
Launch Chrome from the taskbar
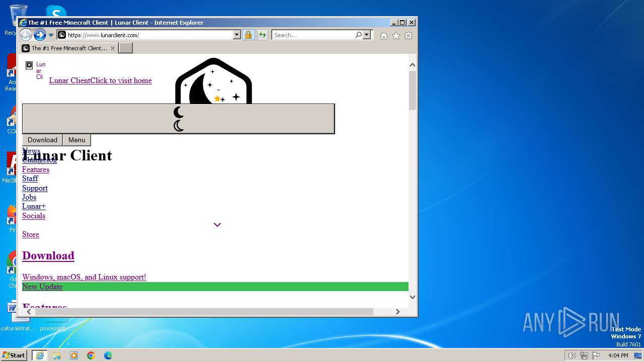click(x=91, y=355)
